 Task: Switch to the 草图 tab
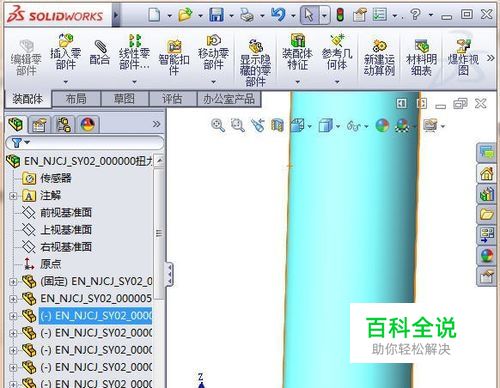(124, 99)
